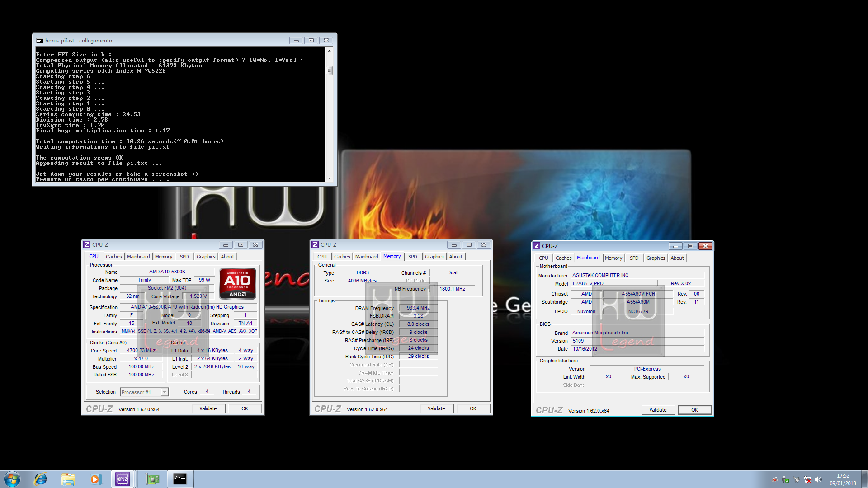Click Validate in the CPU-tab CPU-Z window
This screenshot has width=868, height=488.
[x=208, y=408]
